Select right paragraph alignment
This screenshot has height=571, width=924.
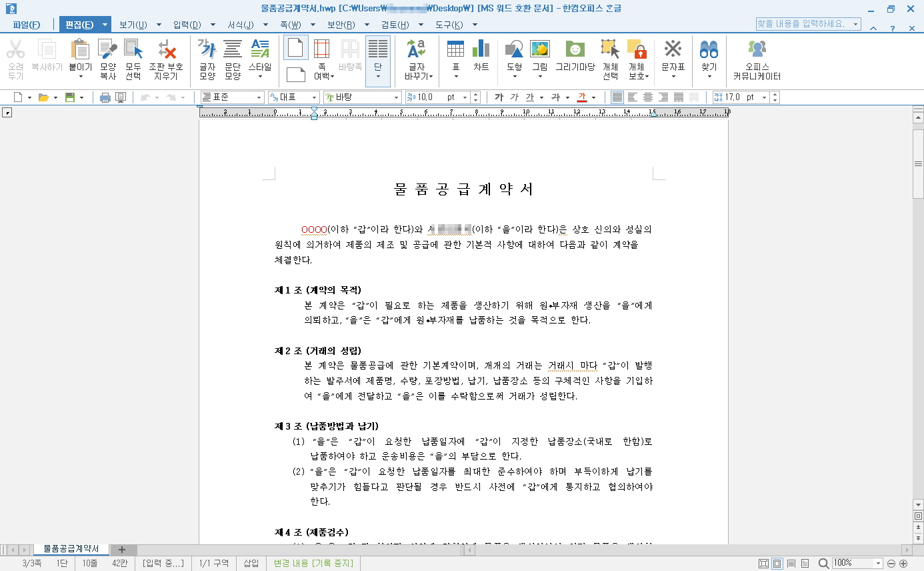click(x=663, y=97)
